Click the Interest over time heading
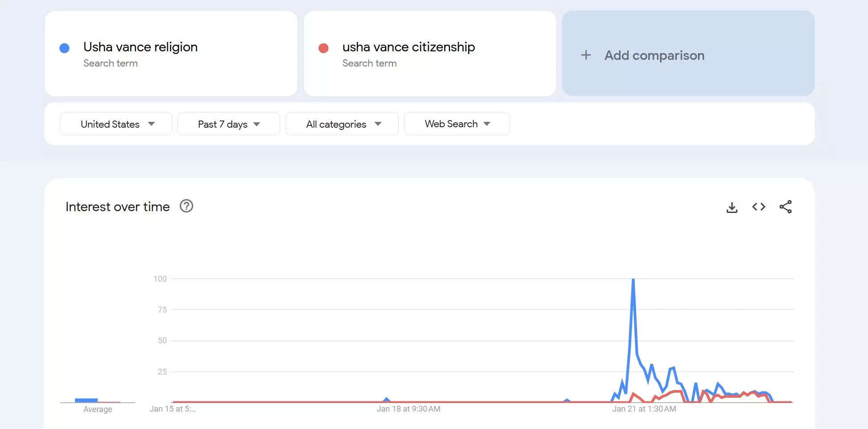This screenshot has width=868, height=429. point(117,206)
